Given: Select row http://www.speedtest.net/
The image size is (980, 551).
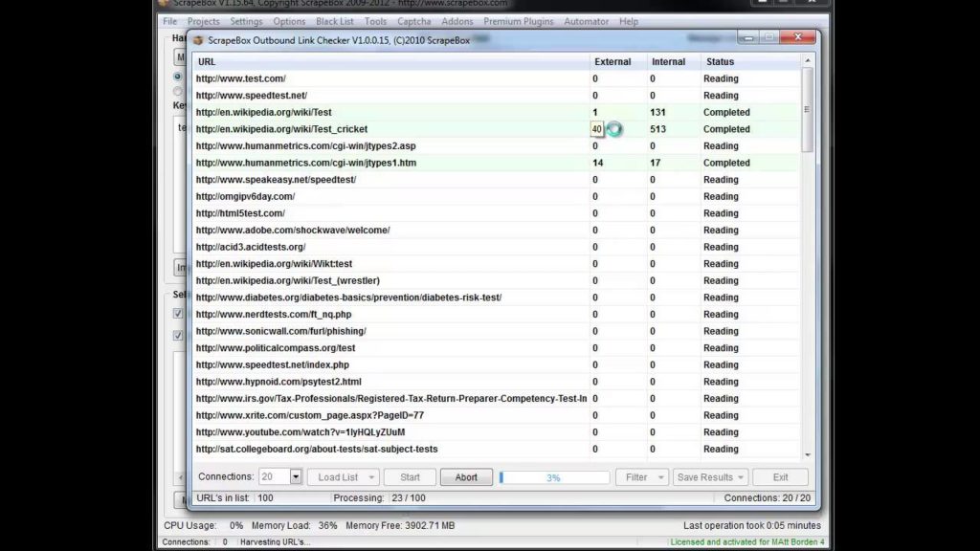Looking at the screenshot, I should coord(497,96).
